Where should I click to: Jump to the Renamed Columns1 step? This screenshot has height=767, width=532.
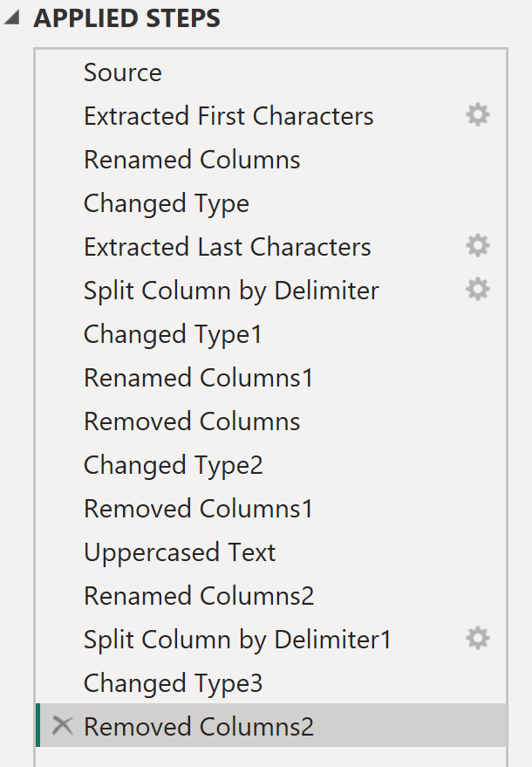pos(198,378)
